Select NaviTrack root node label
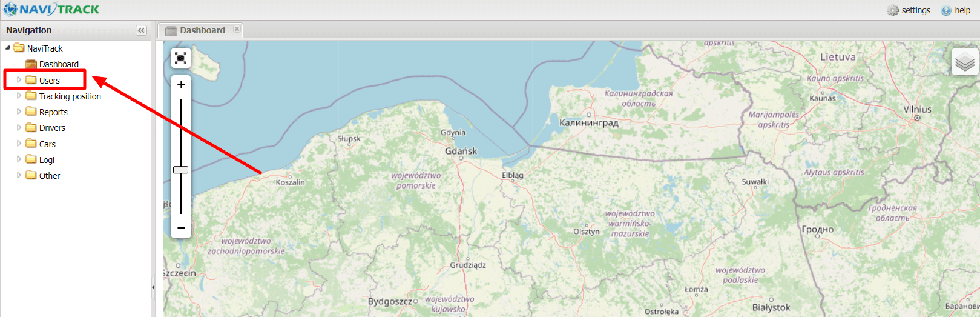 [45, 48]
